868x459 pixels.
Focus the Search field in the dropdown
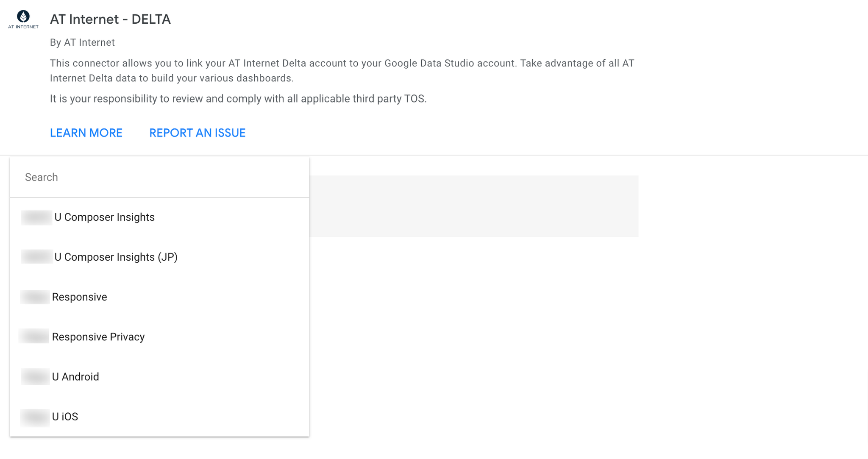[x=160, y=177]
